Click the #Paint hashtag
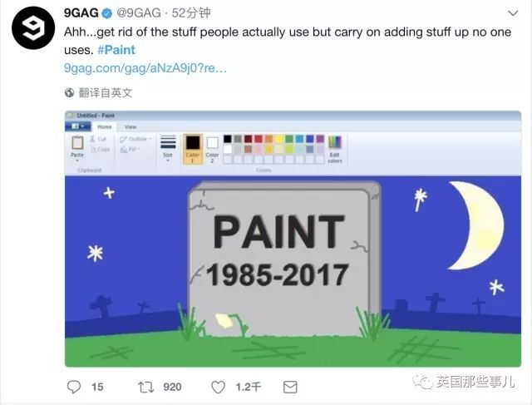Screen dimensions: 532x405 116,50
